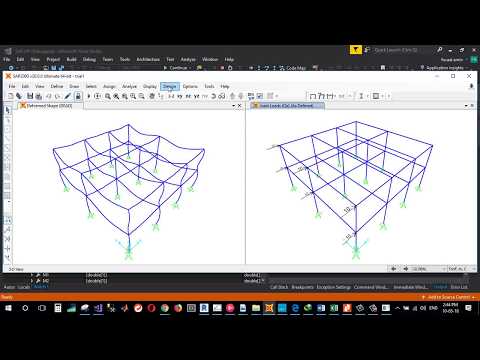The width and height of the screenshot is (480, 360).
Task: Click the Zoom Out One Step icon
Action: pyautogui.click(x=142, y=96)
